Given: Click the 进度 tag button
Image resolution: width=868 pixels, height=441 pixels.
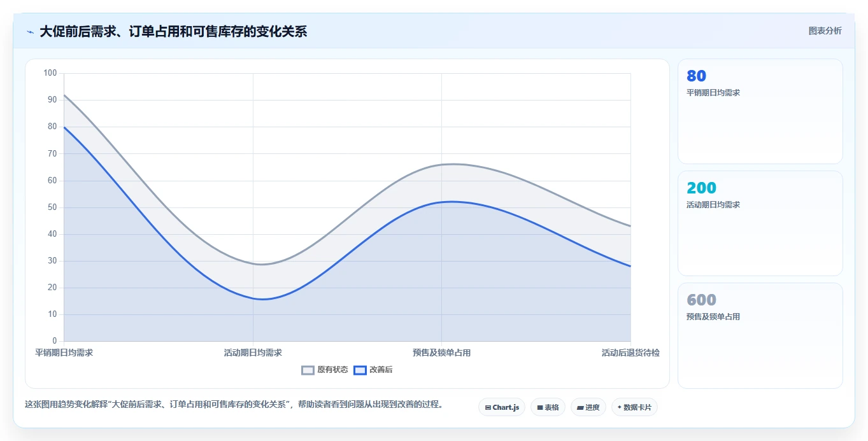Looking at the screenshot, I should 588,407.
